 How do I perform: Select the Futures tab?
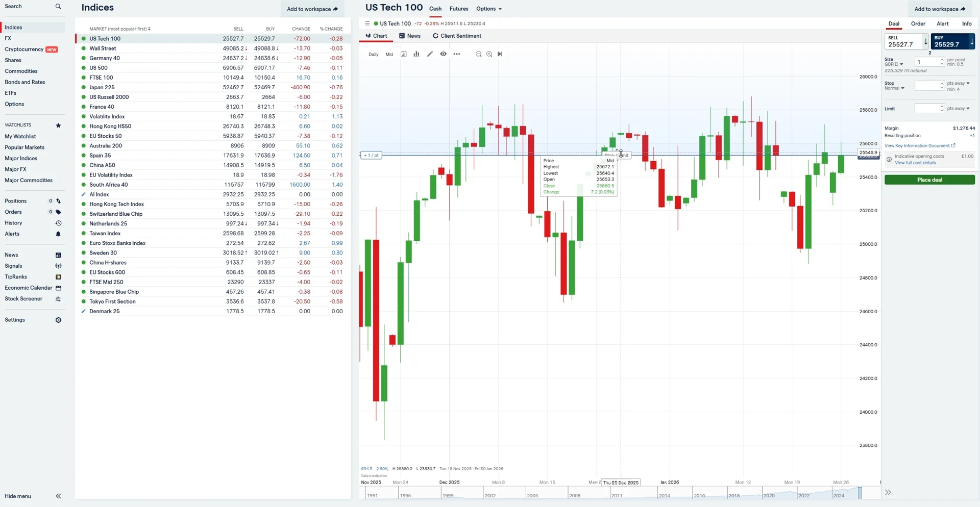click(459, 9)
